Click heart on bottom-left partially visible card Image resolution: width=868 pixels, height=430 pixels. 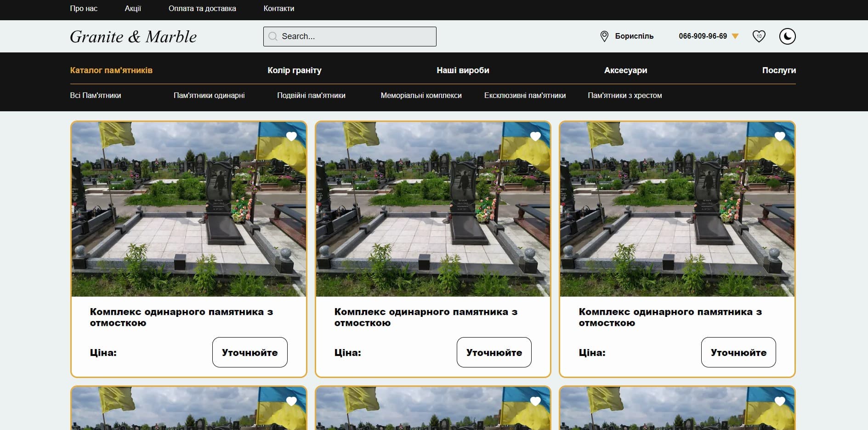291,401
